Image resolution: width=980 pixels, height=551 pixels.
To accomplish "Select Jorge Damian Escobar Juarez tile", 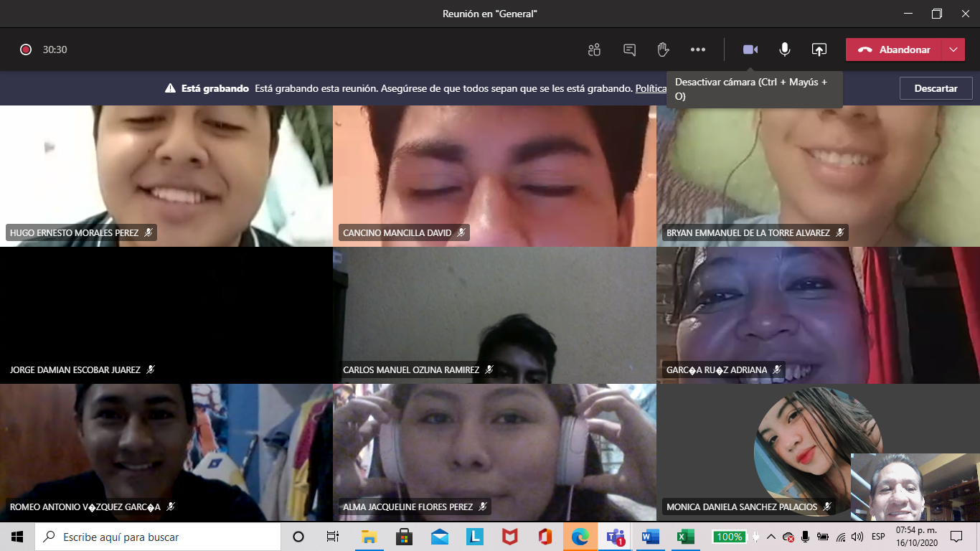I will click(166, 315).
